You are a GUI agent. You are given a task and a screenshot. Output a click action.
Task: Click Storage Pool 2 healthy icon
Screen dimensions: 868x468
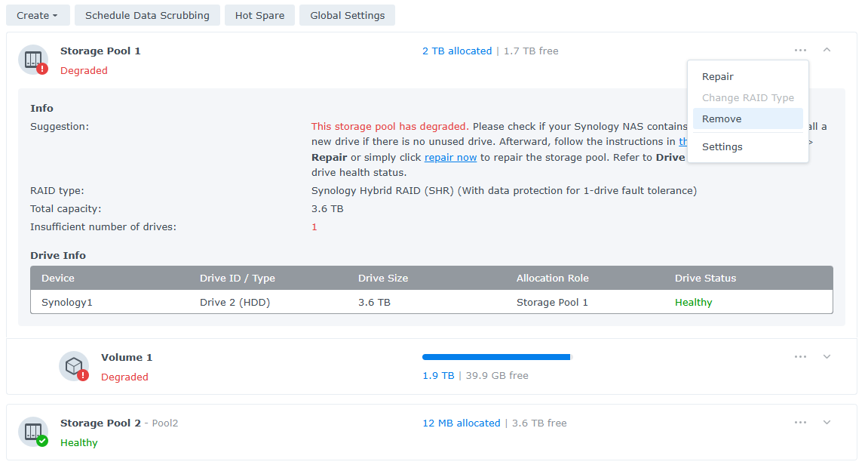point(33,432)
